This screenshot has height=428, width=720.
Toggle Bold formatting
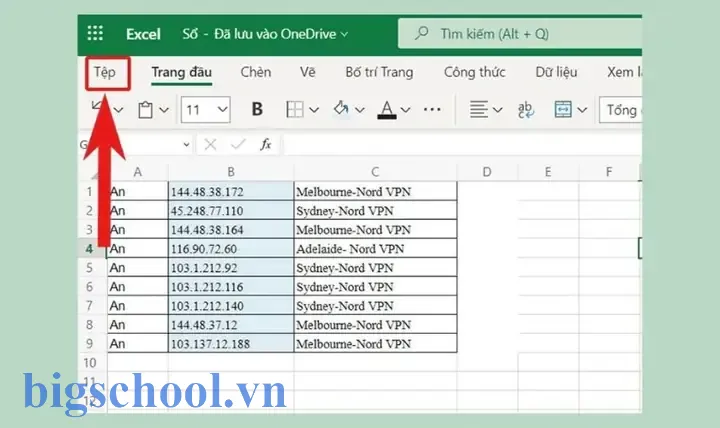(x=257, y=109)
